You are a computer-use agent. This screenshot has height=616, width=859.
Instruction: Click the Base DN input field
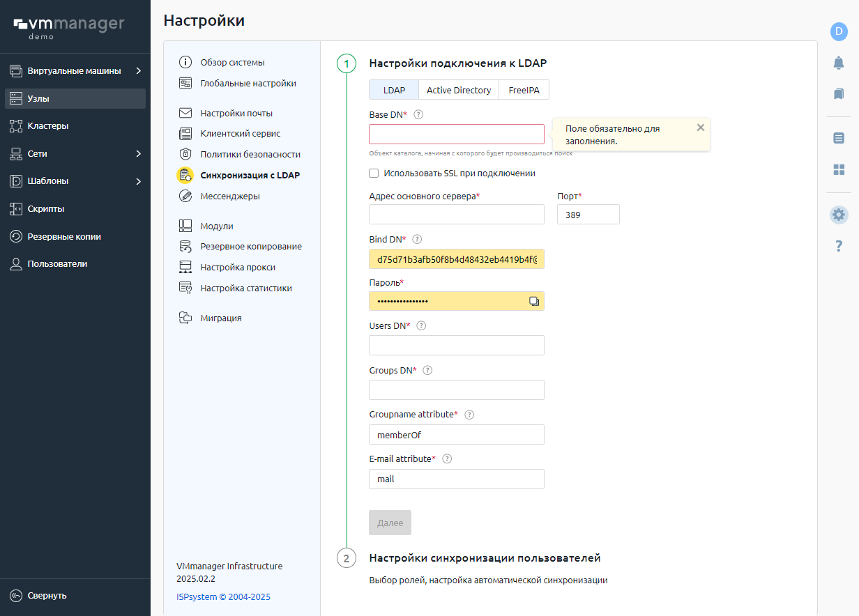(456, 134)
